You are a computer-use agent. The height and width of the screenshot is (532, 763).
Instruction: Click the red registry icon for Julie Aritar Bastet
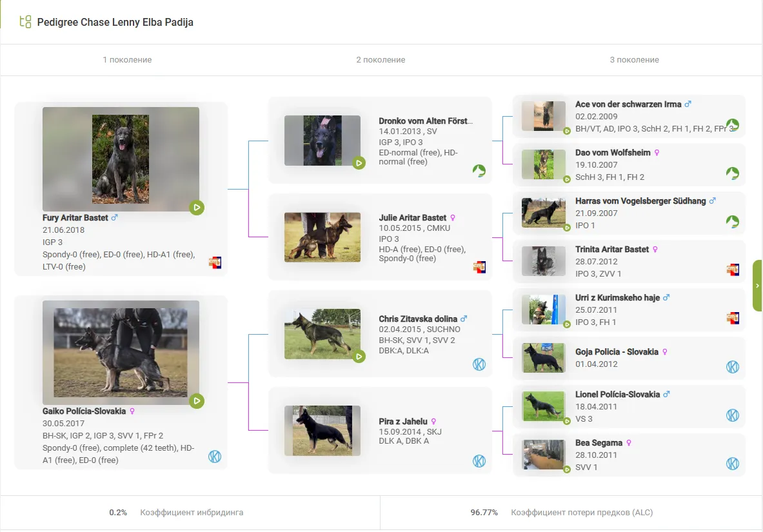(479, 267)
